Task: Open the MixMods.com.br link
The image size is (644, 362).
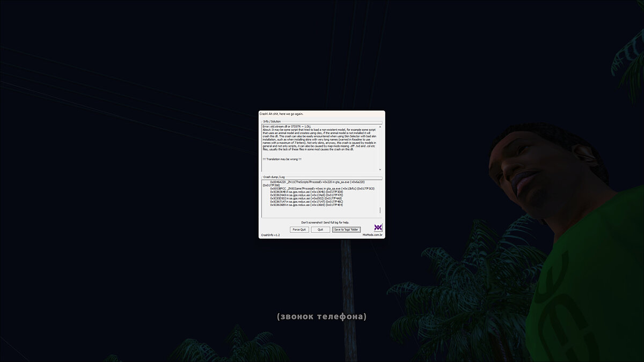Action: (372, 235)
